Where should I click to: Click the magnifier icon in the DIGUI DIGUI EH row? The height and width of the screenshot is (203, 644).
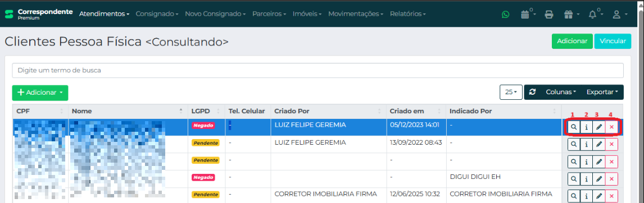coord(574,179)
